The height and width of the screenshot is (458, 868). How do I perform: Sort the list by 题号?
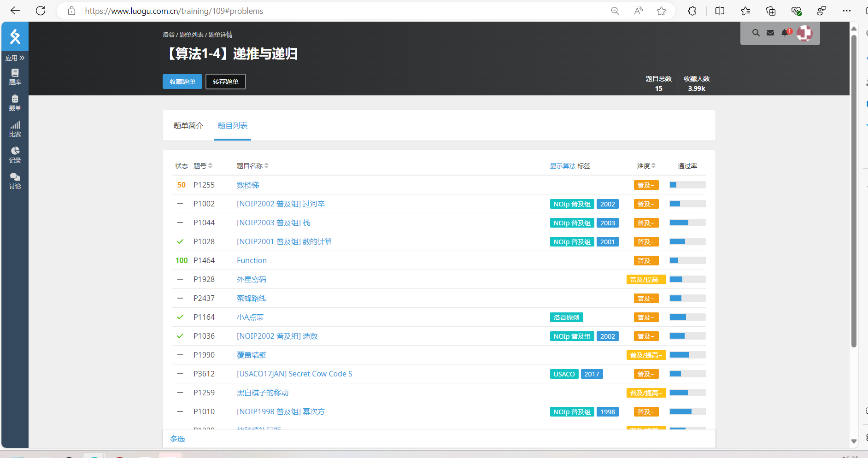(x=203, y=166)
